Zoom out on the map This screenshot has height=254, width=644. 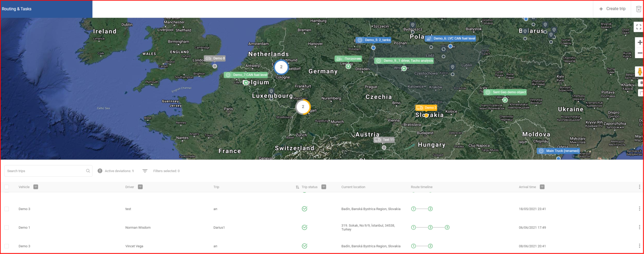click(x=640, y=53)
